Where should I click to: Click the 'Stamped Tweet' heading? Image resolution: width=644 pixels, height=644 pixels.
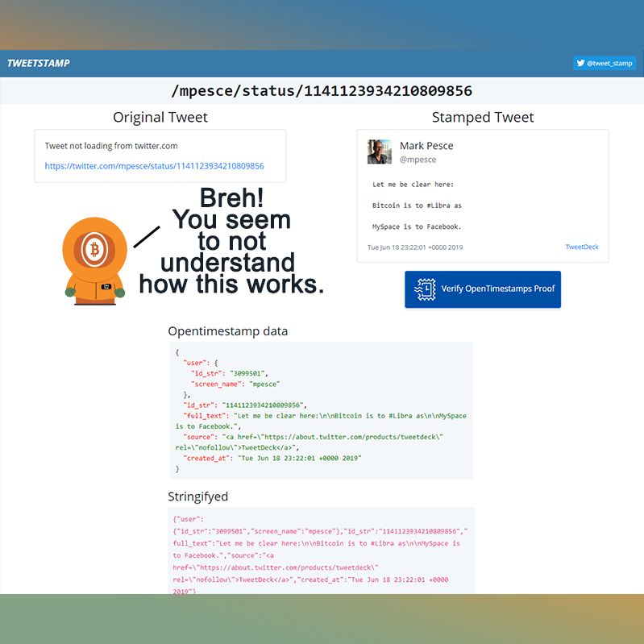(x=483, y=117)
